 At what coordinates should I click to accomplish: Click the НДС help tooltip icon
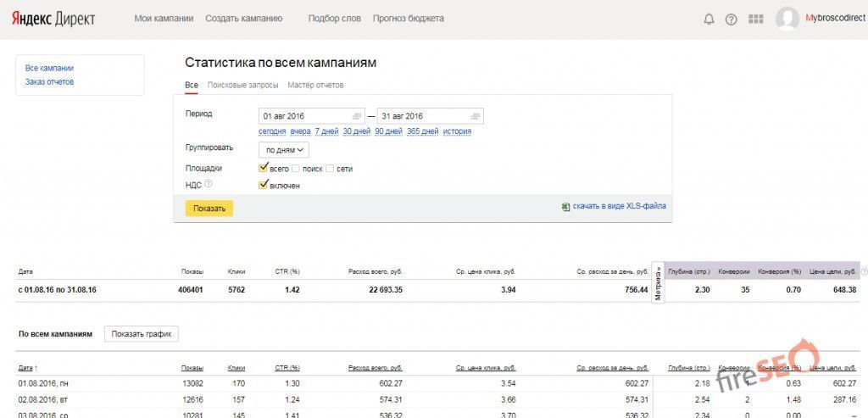click(209, 183)
